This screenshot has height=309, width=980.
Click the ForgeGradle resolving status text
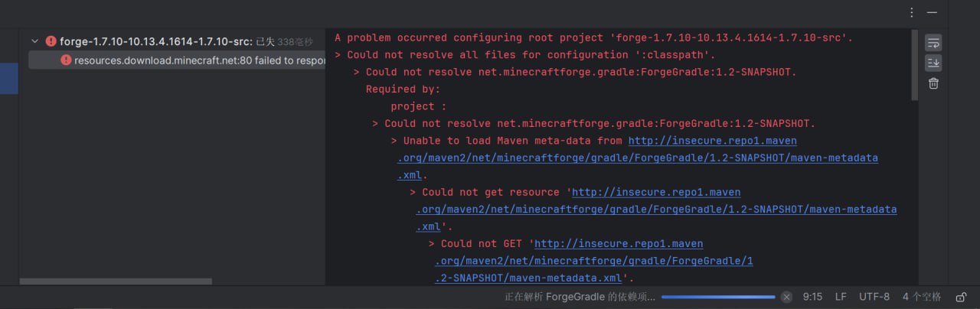[x=580, y=297]
